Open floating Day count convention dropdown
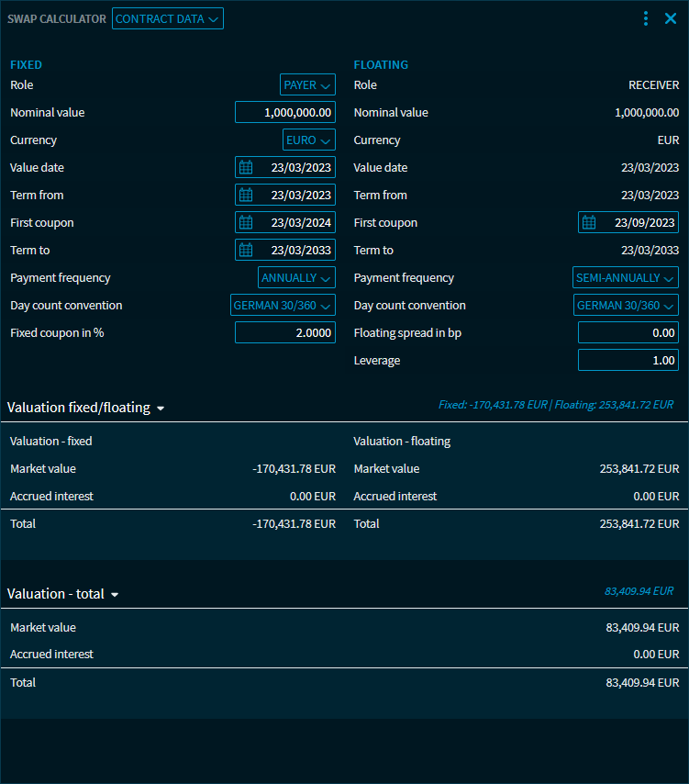 pyautogui.click(x=626, y=305)
